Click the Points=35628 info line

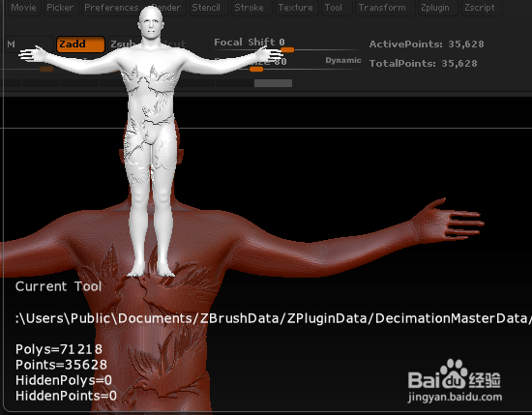coord(61,365)
